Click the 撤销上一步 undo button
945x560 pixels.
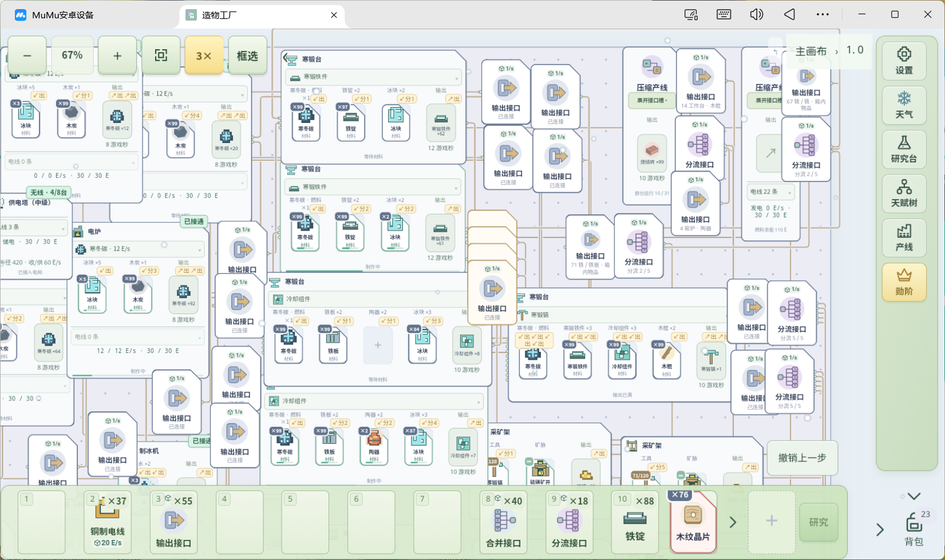click(x=802, y=458)
